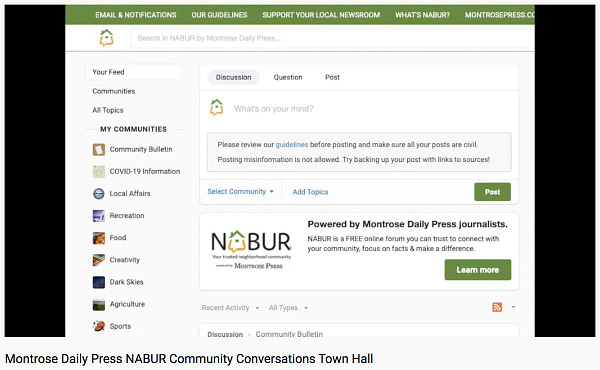Screen dimensions: 600x370
Task: Open Our Guidelines in top menu
Action: click(x=219, y=15)
